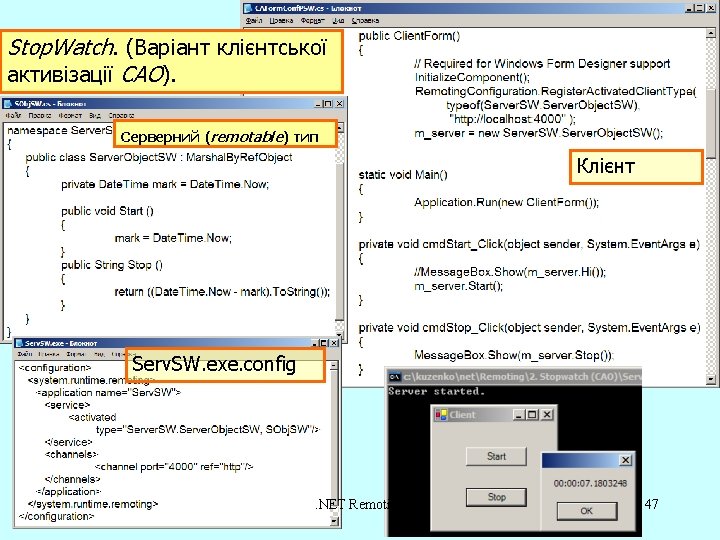This screenshot has height=540, width=720.
Task: Maximize the ClientForm Notepad window
Action: click(699, 8)
